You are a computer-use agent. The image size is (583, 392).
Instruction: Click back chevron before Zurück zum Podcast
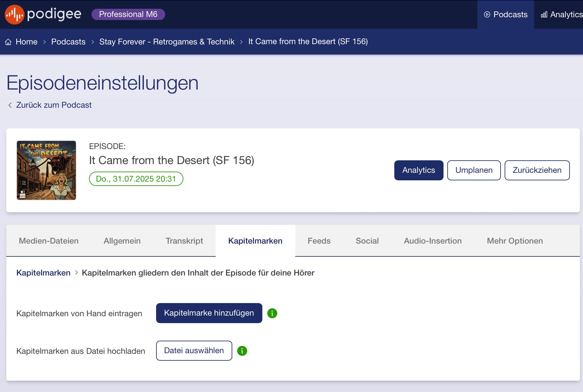(x=10, y=105)
